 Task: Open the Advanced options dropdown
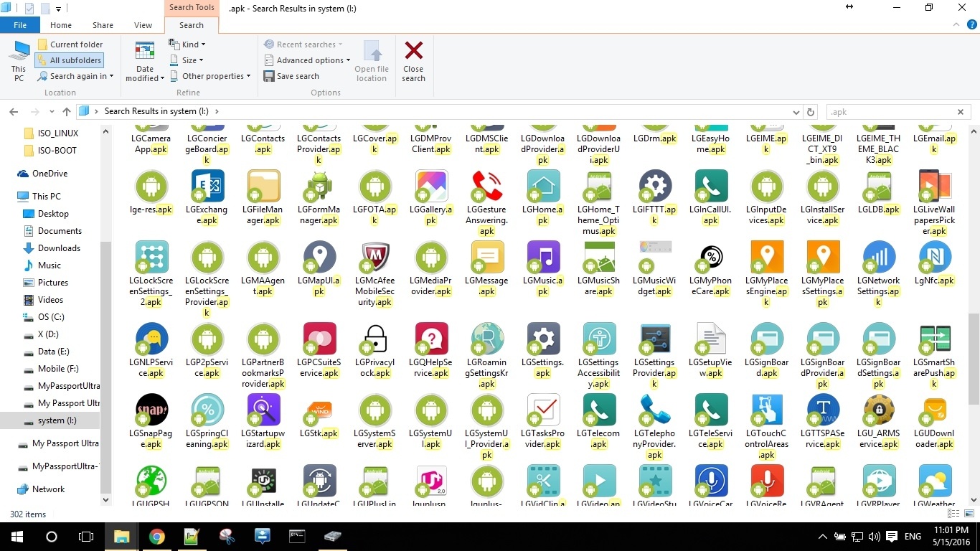pos(307,60)
